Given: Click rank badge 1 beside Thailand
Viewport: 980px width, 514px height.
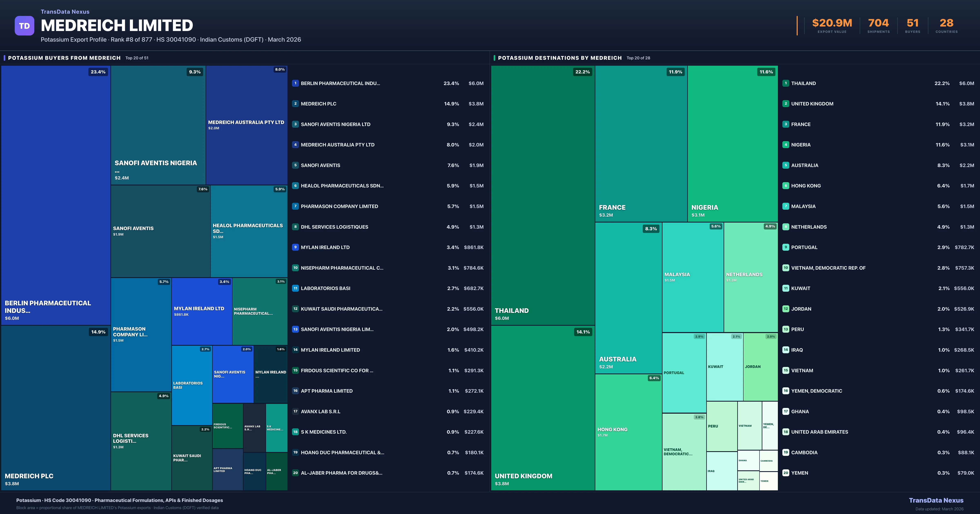Looking at the screenshot, I should click(x=786, y=83).
